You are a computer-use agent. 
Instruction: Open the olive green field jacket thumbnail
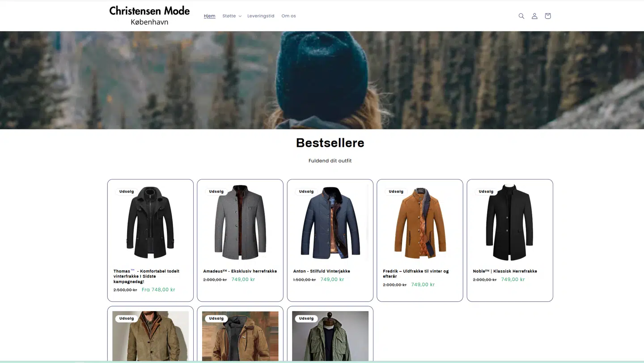pos(330,336)
